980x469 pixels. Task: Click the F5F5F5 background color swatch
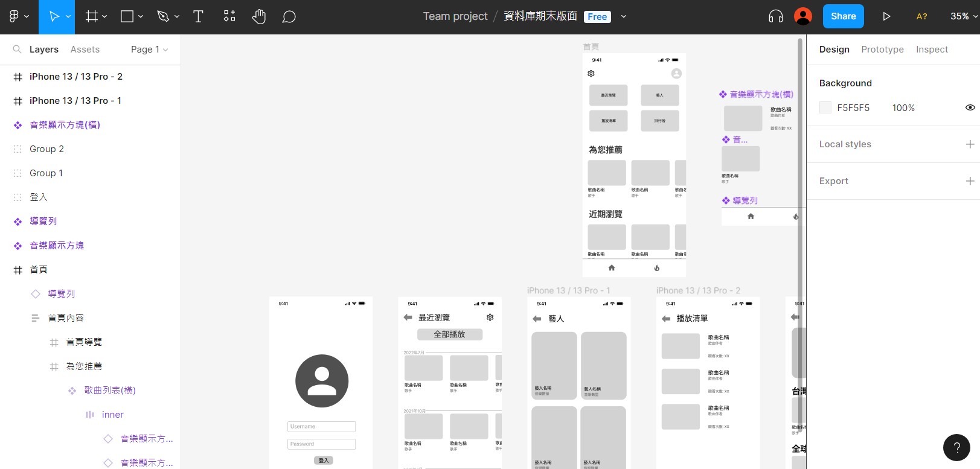tap(825, 108)
